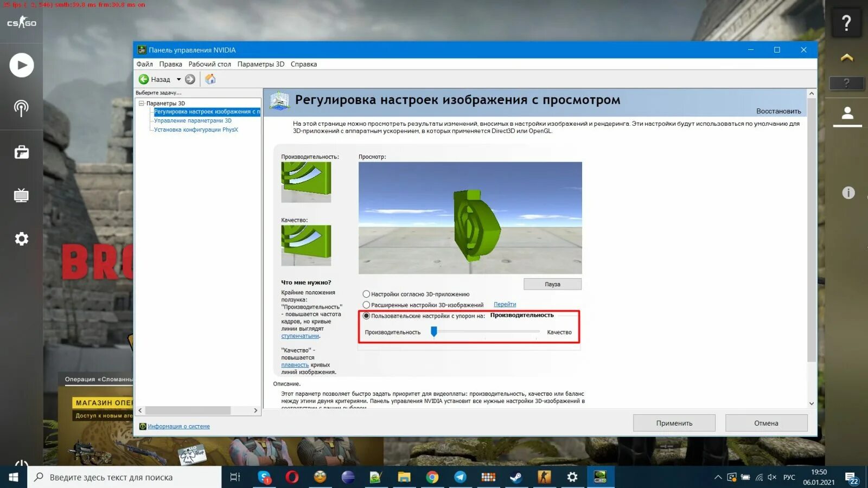868x488 pixels.
Task: Open the CS:GO watch TV icon
Action: click(x=21, y=195)
